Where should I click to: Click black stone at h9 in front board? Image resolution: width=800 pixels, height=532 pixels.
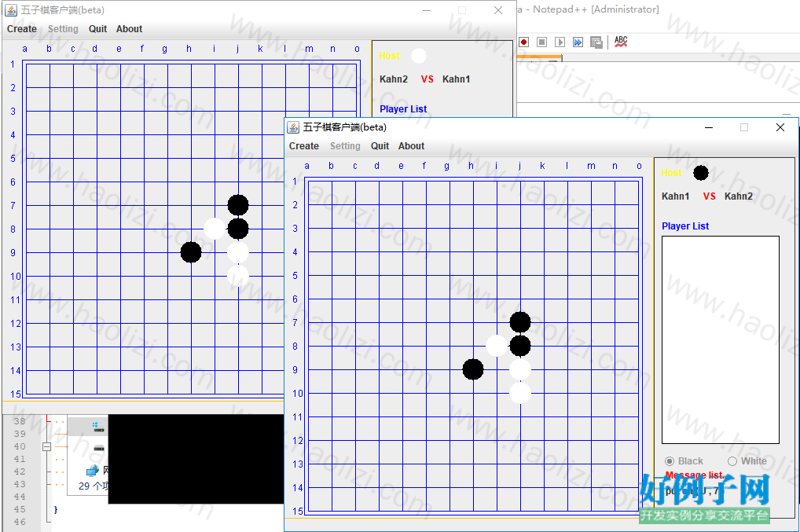[x=473, y=369]
